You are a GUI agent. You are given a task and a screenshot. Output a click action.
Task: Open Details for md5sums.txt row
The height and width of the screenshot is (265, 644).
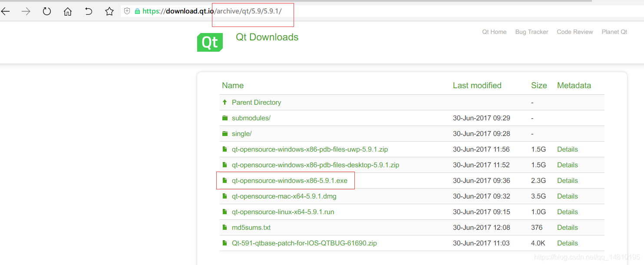tap(568, 228)
